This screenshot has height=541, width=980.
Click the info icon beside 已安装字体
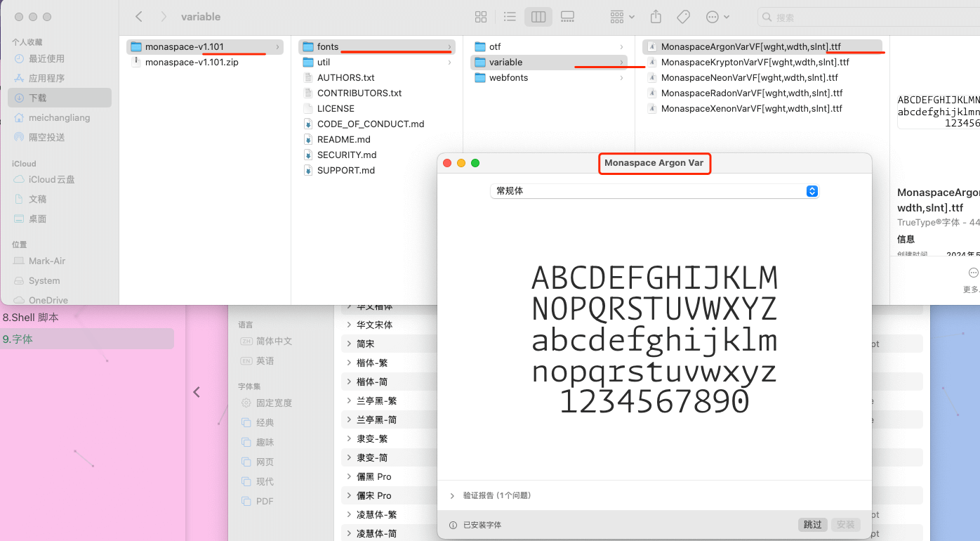pos(453,525)
